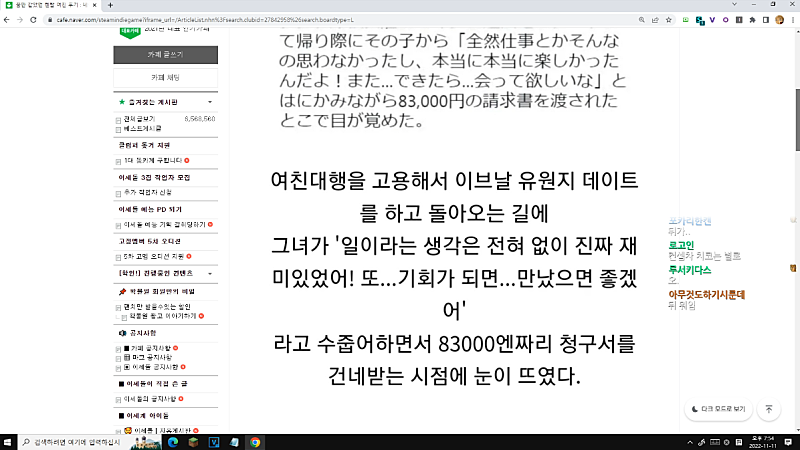The image size is (800, 450).
Task: Open the dark square extension icon
Action: pyautogui.click(x=739, y=20)
